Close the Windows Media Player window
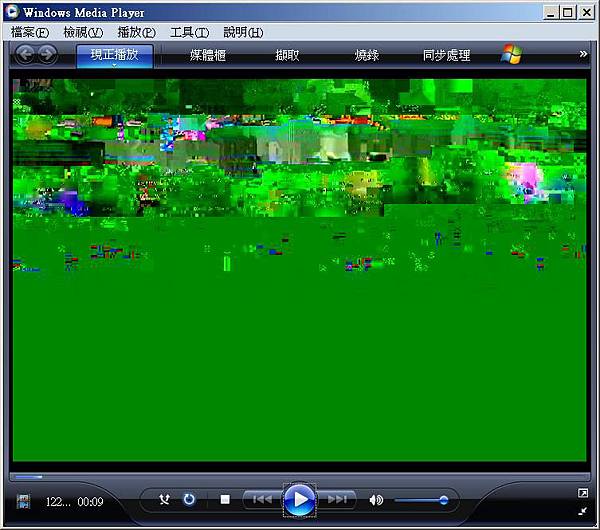This screenshot has width=600, height=530. pos(587,13)
